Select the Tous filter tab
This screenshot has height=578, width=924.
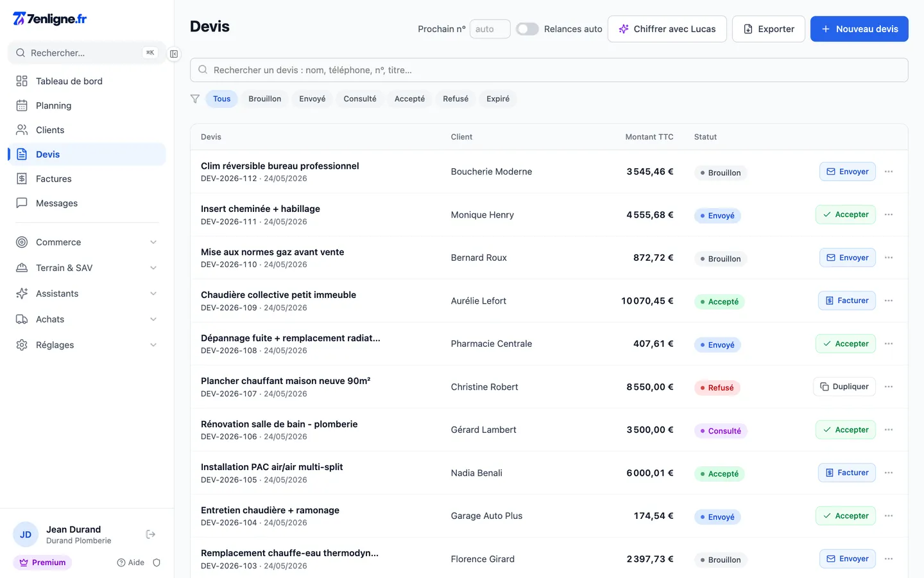click(222, 99)
